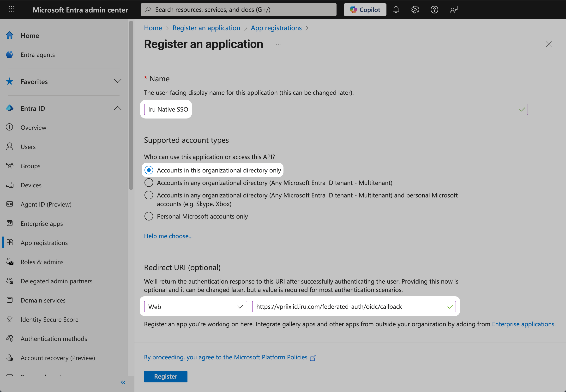This screenshot has width=566, height=392.
Task: Open the settings gear in top bar
Action: (415, 10)
